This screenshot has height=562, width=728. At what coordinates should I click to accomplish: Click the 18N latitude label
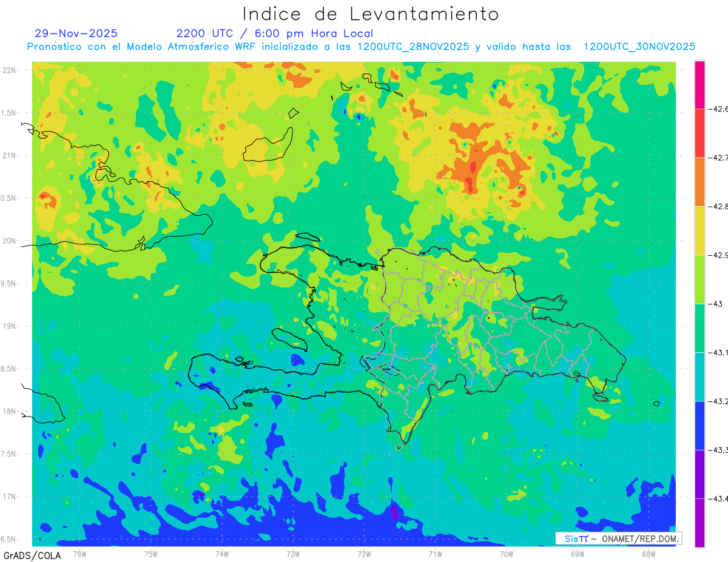(10, 411)
